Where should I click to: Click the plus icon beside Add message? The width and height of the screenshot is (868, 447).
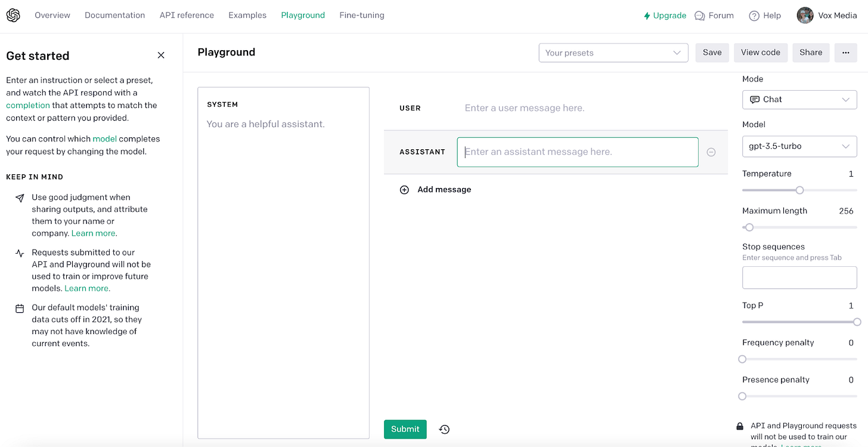click(404, 190)
